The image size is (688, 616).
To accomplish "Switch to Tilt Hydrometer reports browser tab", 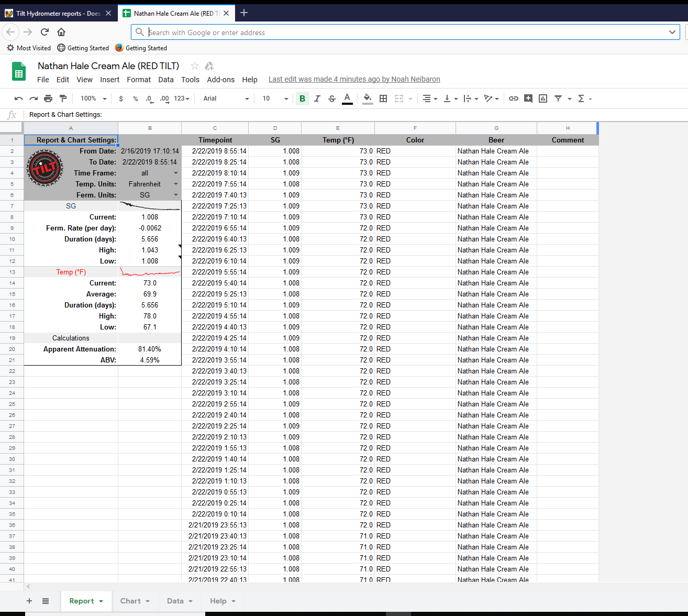I will coord(58,13).
